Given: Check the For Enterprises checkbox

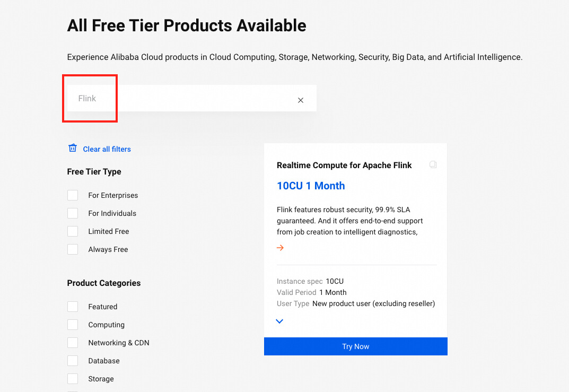Looking at the screenshot, I should pos(73,195).
